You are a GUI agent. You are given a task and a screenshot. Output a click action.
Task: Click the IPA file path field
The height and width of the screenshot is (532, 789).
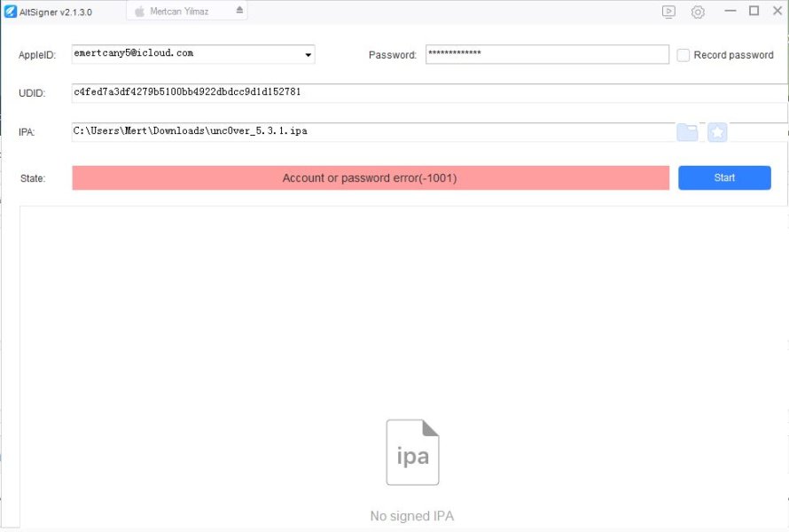click(372, 131)
